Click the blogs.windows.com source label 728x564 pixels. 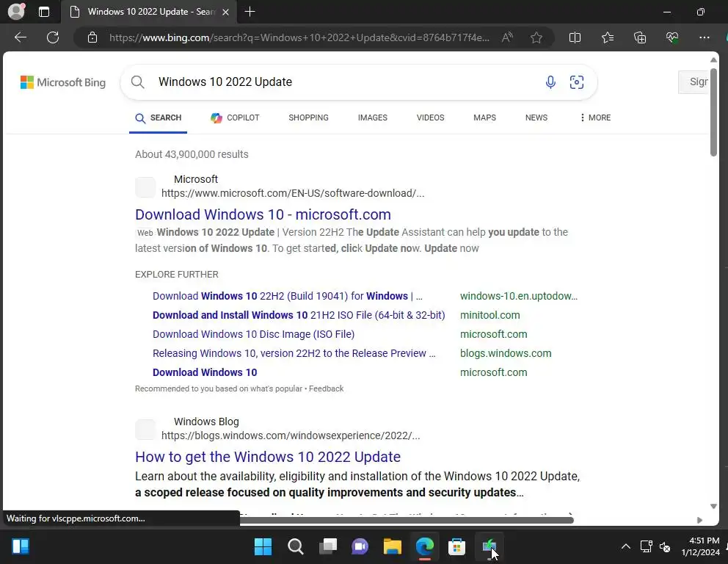point(506,353)
